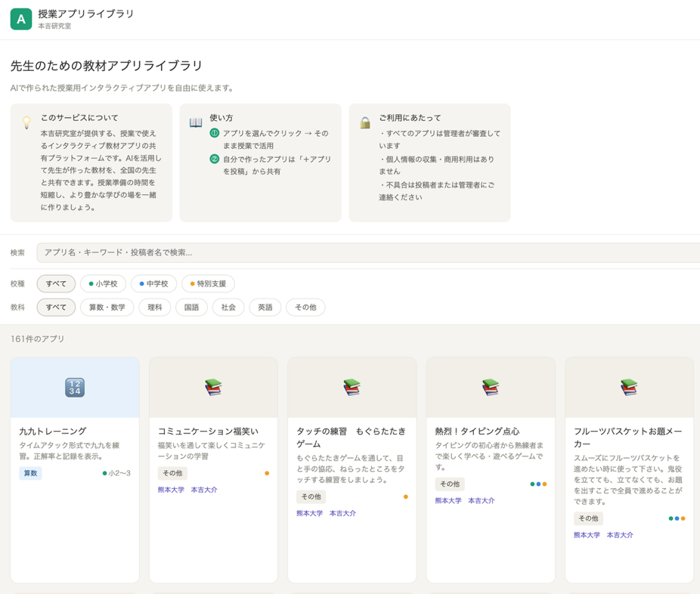The image size is (700, 594).
Task: Click the このサービスについて heading
Action: 79,118
